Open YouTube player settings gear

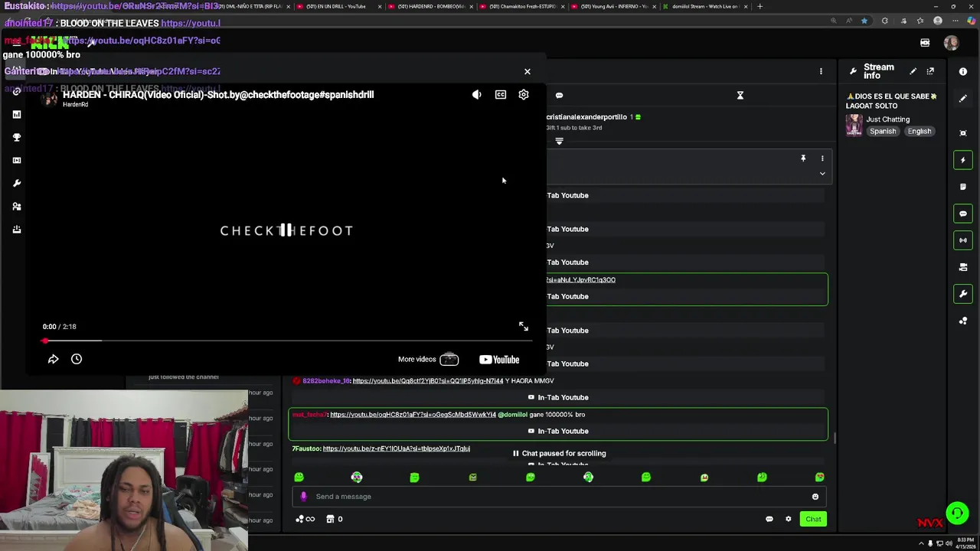(x=524, y=95)
